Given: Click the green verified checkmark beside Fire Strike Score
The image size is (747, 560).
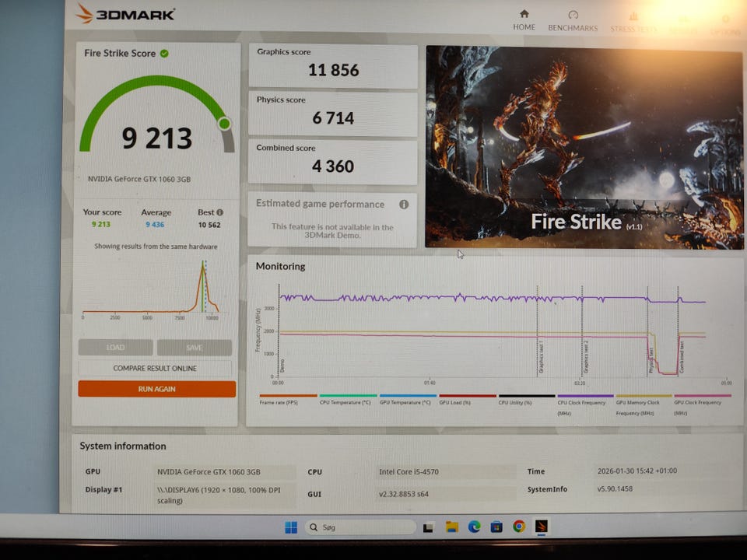Looking at the screenshot, I should (x=164, y=54).
